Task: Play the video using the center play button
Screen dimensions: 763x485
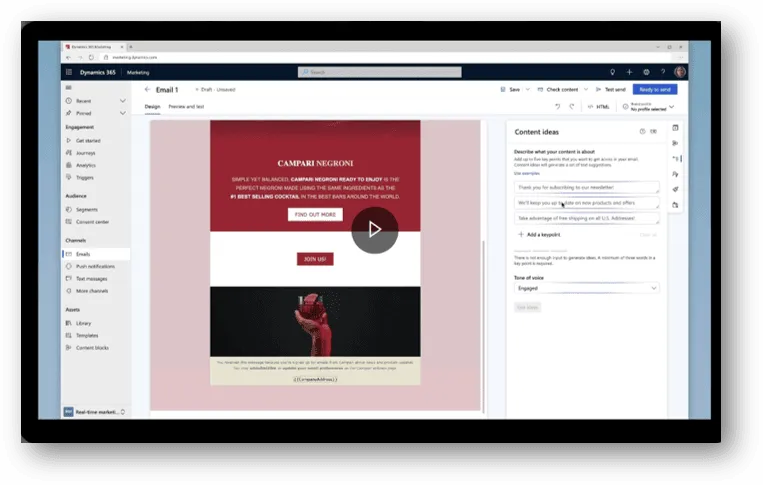Action: pyautogui.click(x=374, y=229)
